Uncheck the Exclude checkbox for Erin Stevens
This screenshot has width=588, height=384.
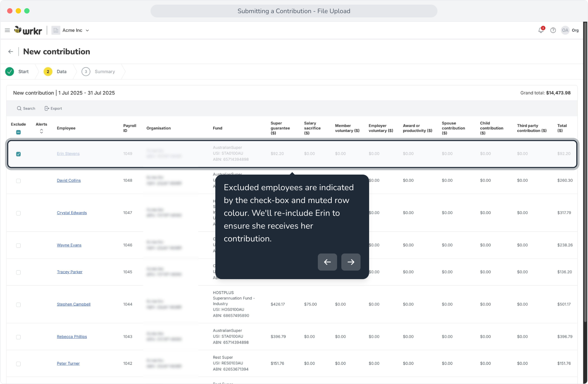click(x=19, y=154)
